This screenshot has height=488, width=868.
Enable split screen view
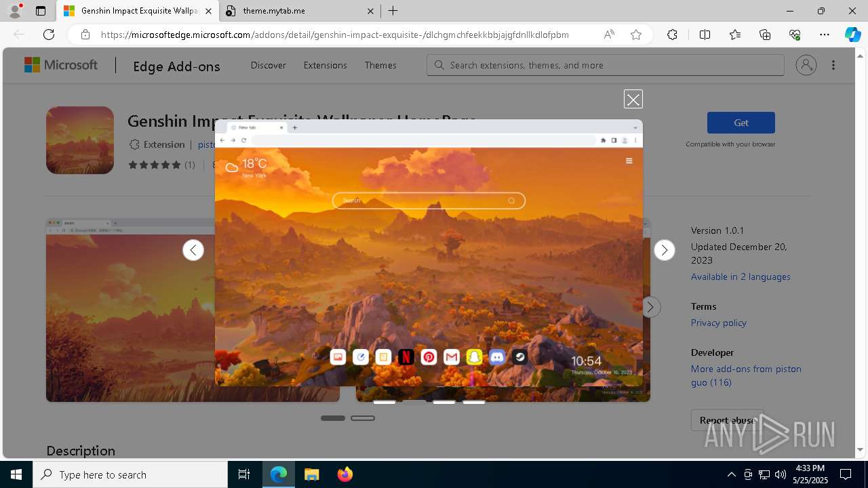tap(705, 35)
